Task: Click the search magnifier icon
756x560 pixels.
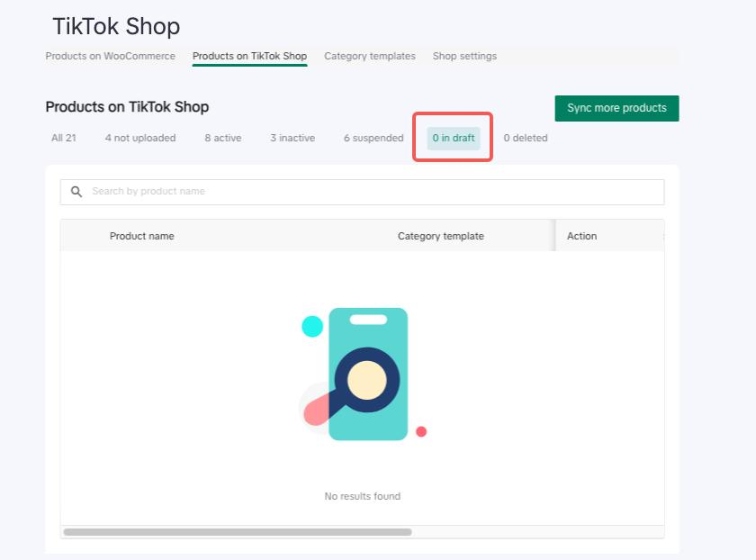Action: click(x=76, y=192)
